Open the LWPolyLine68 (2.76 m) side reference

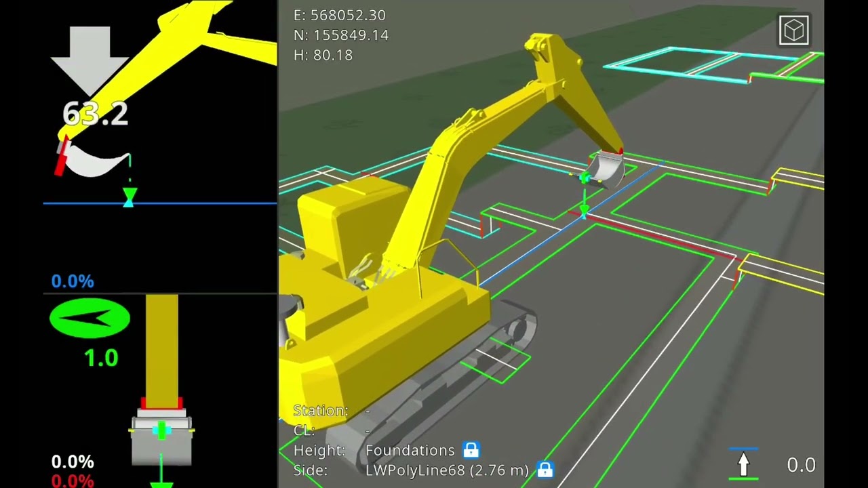[x=447, y=470]
